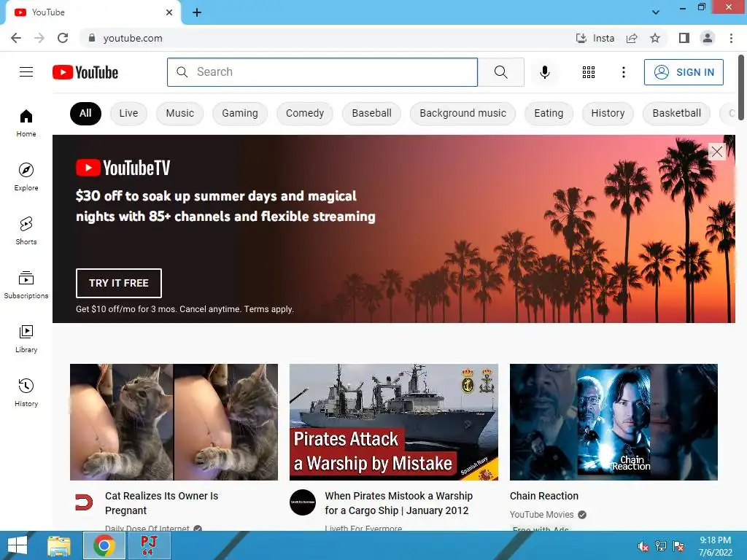Open File Explorer from the taskbar

[x=59, y=545]
